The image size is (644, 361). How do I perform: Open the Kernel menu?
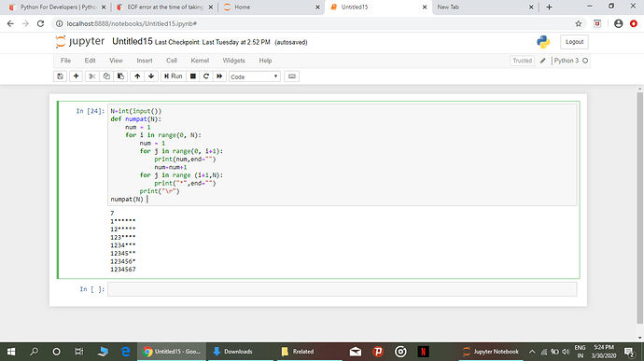tap(200, 61)
